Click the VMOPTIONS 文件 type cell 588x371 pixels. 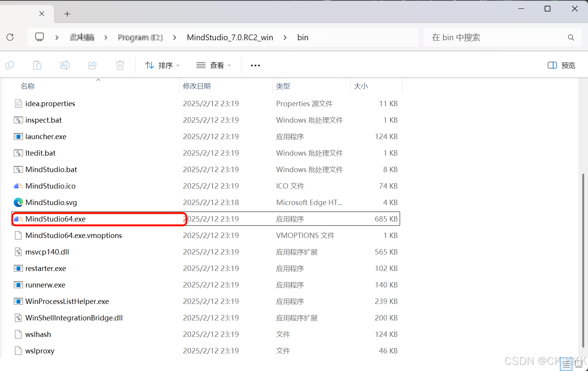pos(305,235)
